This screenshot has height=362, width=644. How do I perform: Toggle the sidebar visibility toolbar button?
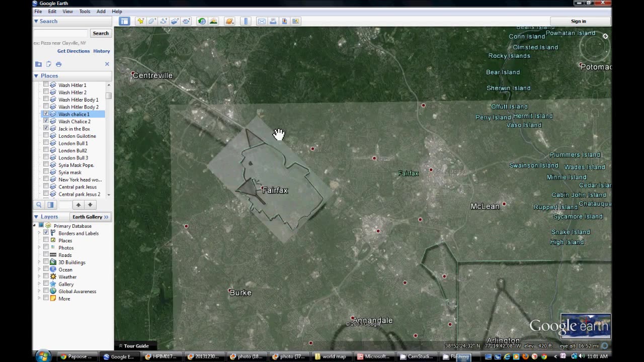tap(124, 21)
